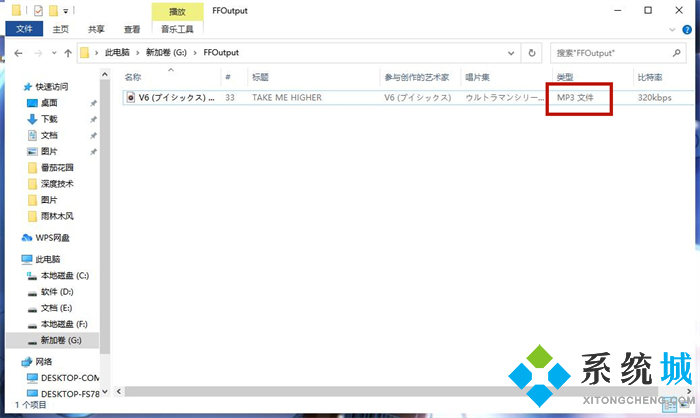Open the 深度技术 folder
This screenshot has width=700, height=418.
[x=57, y=184]
